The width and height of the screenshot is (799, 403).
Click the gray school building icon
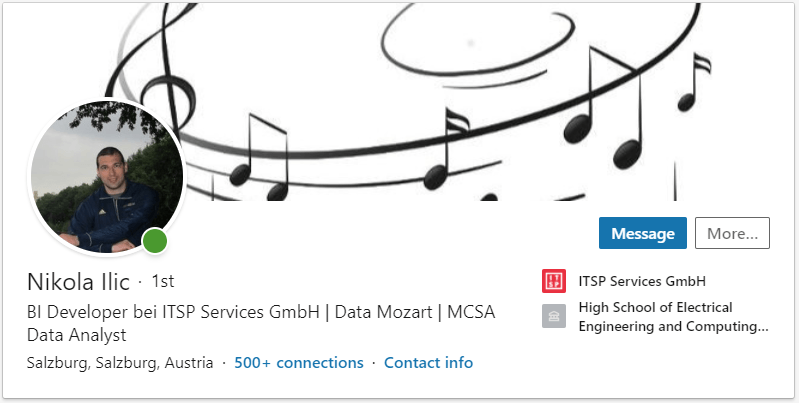pos(553,317)
